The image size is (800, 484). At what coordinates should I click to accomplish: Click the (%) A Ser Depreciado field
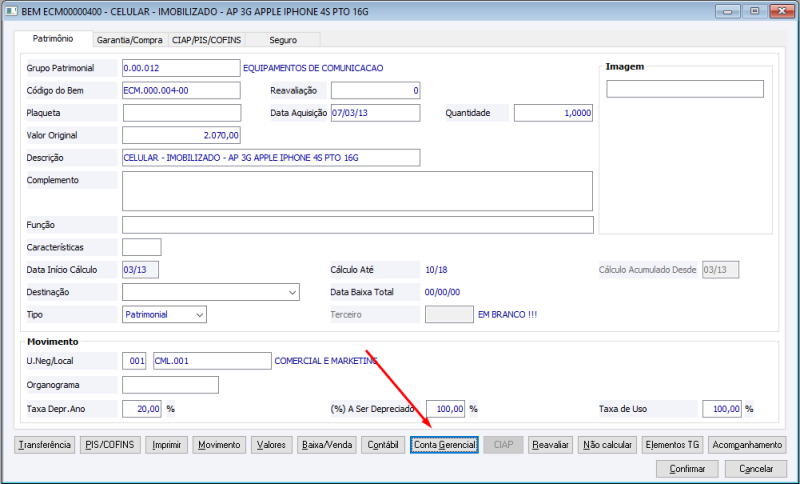coord(445,409)
